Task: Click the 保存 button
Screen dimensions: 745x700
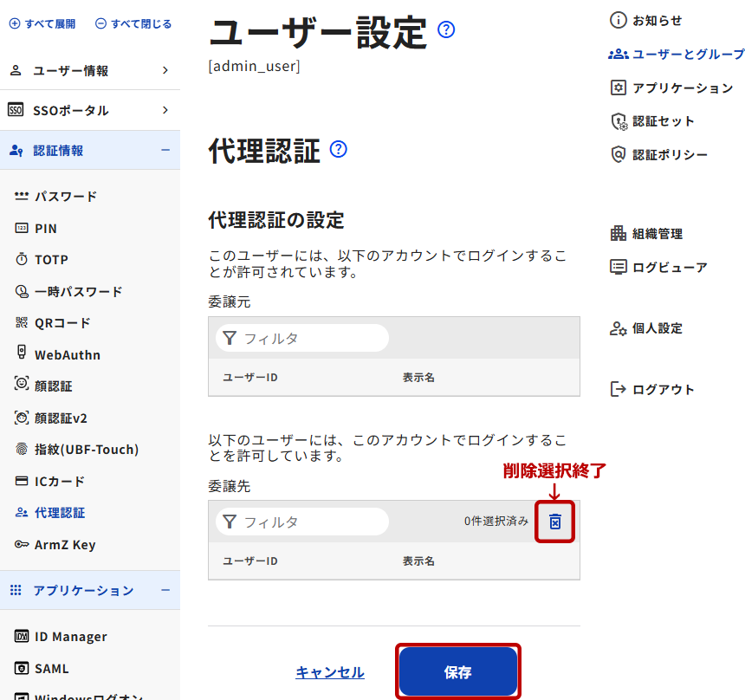Action: click(x=458, y=672)
